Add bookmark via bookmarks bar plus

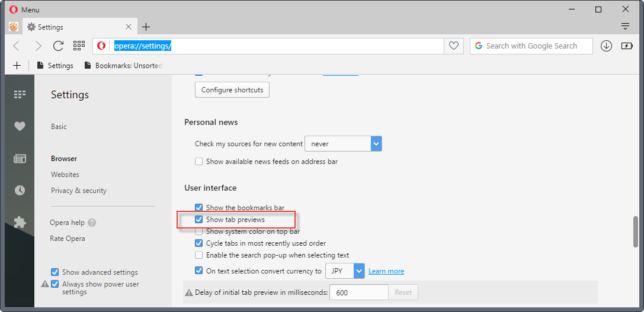(x=17, y=65)
